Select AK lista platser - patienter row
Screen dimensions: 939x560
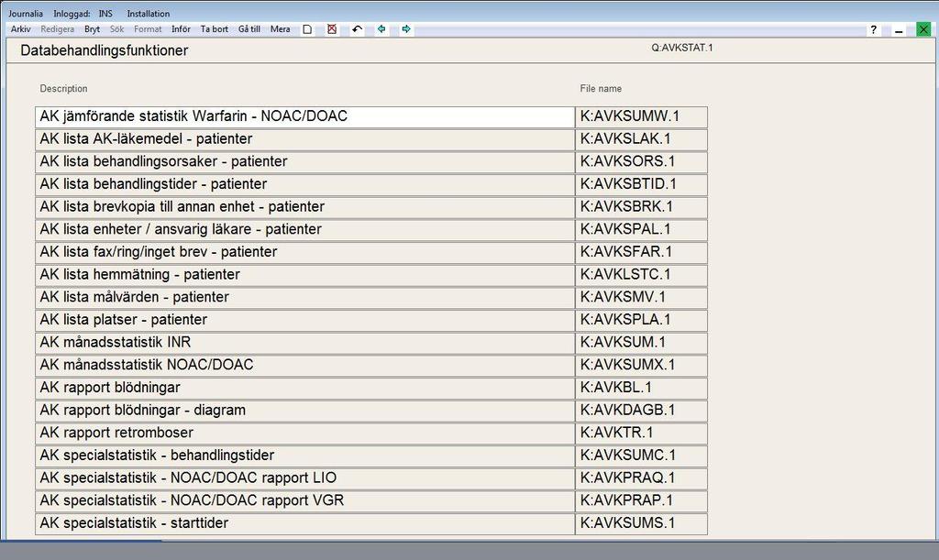pos(304,320)
